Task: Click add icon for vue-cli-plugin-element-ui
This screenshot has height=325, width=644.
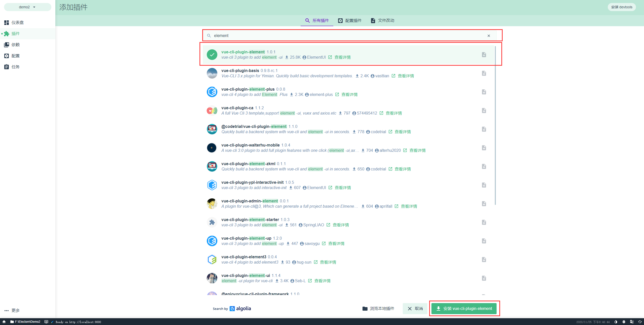Action: coord(484,278)
